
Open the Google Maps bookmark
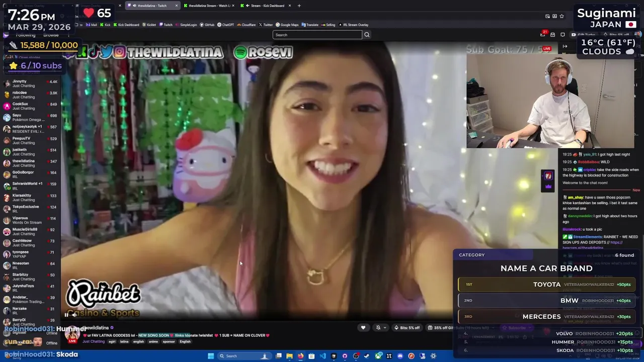click(x=287, y=25)
